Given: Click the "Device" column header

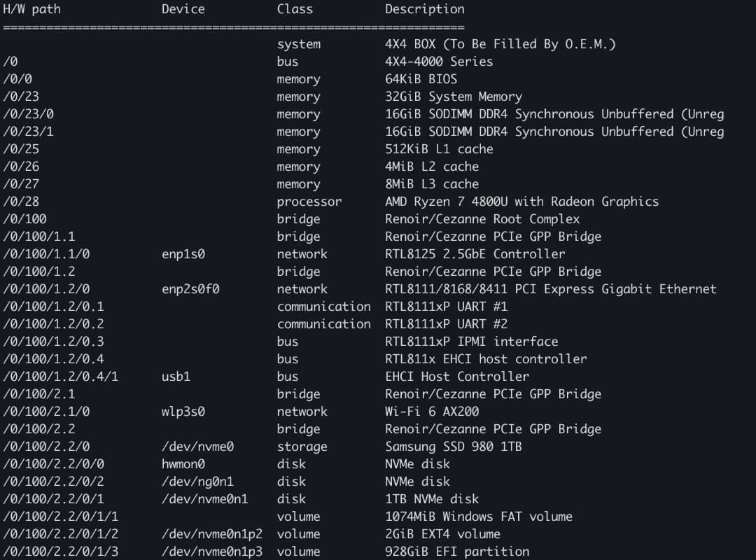Looking at the screenshot, I should (x=183, y=9).
